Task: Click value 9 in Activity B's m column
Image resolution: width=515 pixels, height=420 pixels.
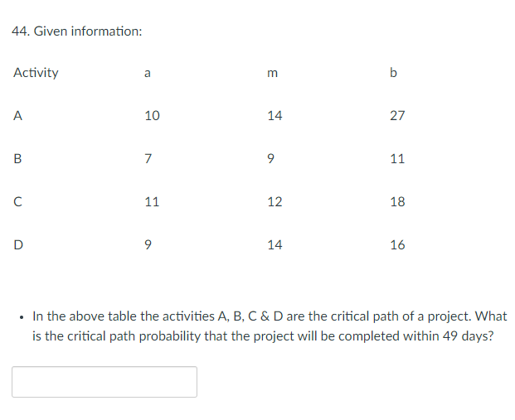Action: pyautogui.click(x=274, y=159)
